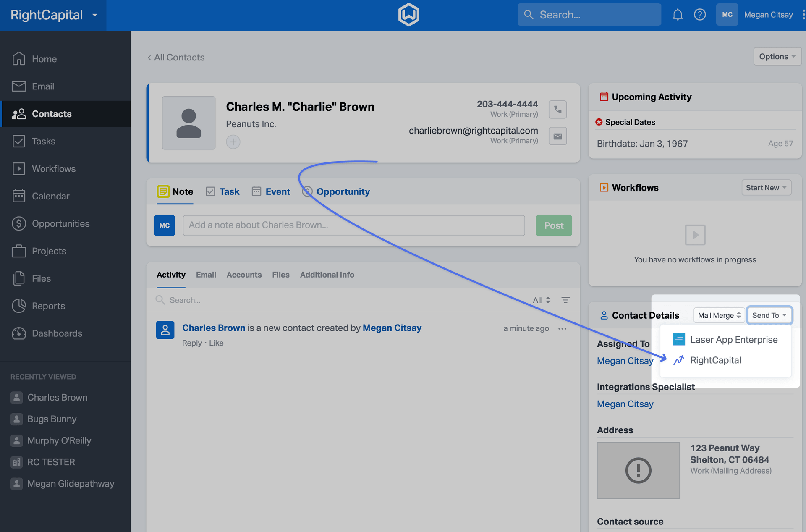Click the Wealthbox logo in header
The width and height of the screenshot is (806, 532).
tap(408, 15)
